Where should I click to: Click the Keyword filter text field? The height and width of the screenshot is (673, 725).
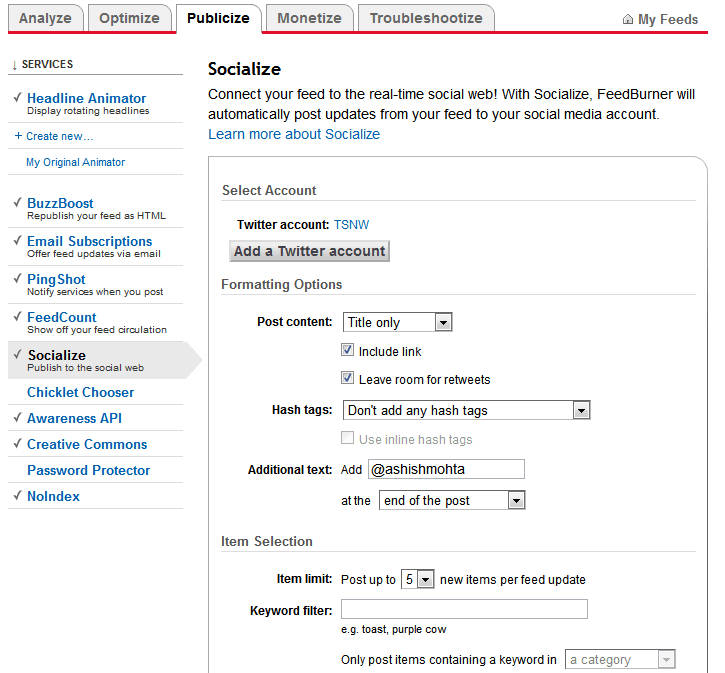click(464, 609)
